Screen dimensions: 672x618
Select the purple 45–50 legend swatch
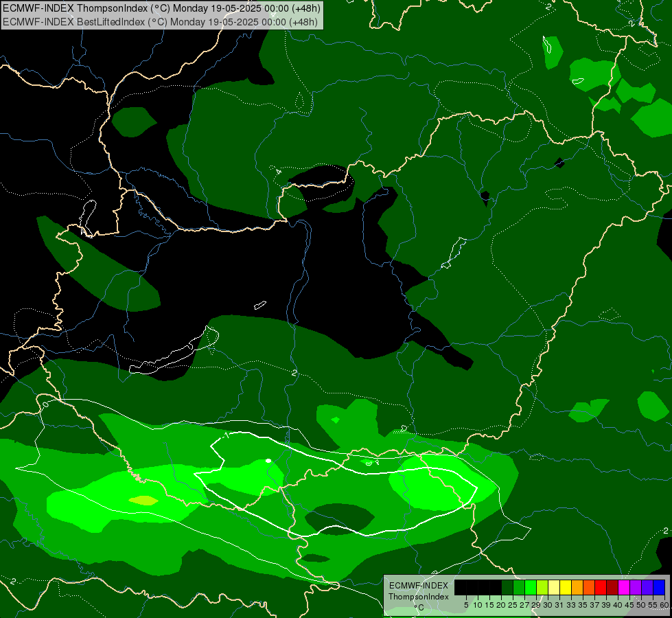tap(635, 587)
